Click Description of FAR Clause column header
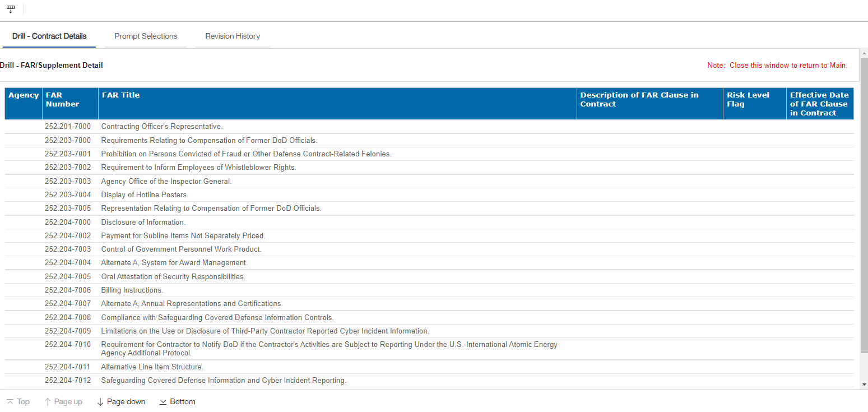Image resolution: width=868 pixels, height=412 pixels. click(x=639, y=100)
